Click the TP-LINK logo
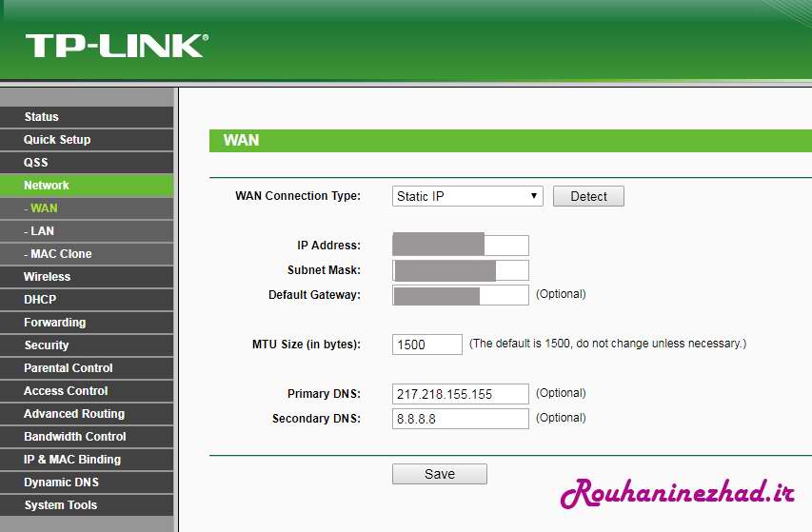Viewport: 812px width, 532px height. 117,46
